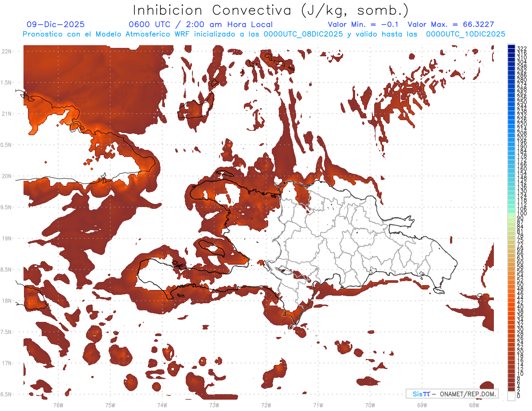Select the date label "09-Dic-2025"

point(55,25)
